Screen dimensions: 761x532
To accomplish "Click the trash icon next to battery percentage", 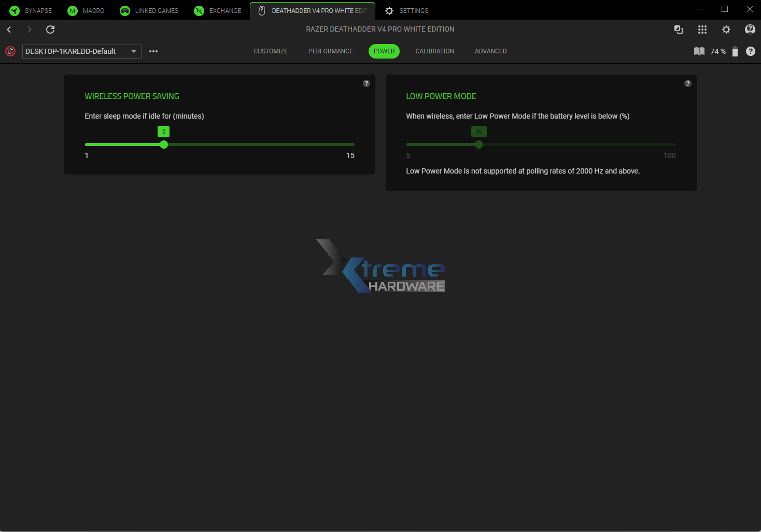I will click(x=735, y=51).
